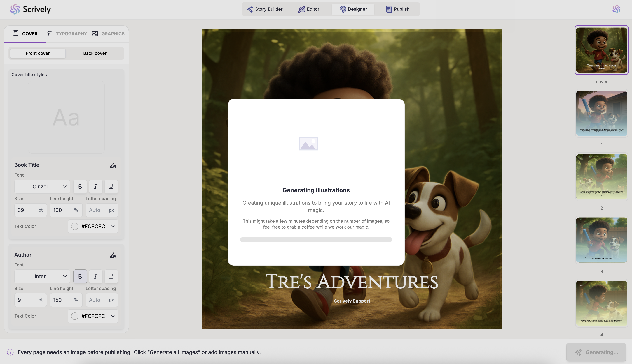
Task: Expand the Book Title text color dropdown
Action: (113, 226)
